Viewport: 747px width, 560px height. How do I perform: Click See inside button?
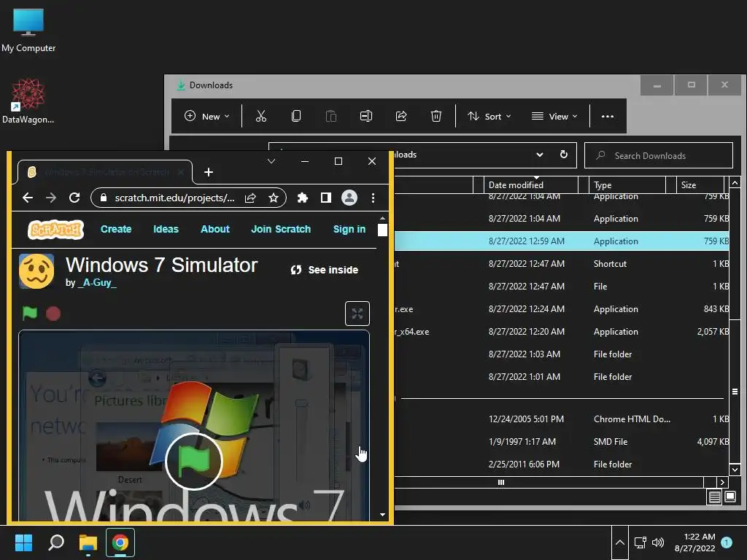(325, 270)
